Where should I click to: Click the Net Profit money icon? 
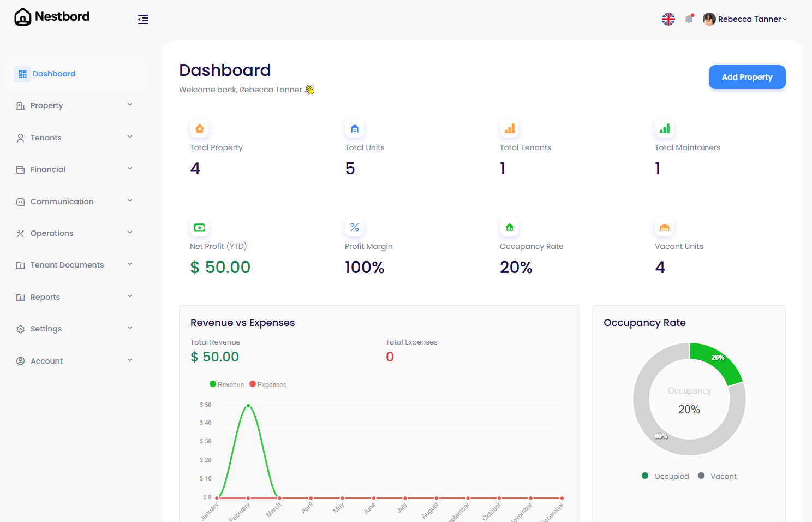point(199,227)
